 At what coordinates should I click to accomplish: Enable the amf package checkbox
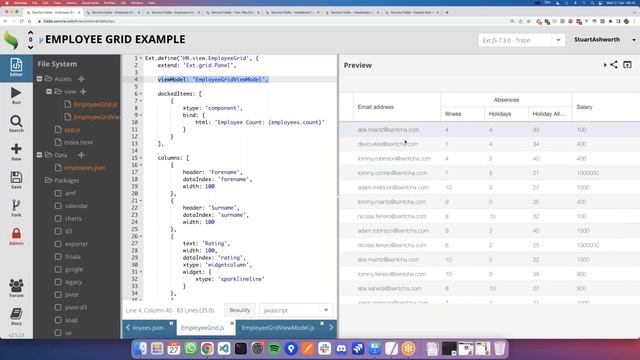58,193
